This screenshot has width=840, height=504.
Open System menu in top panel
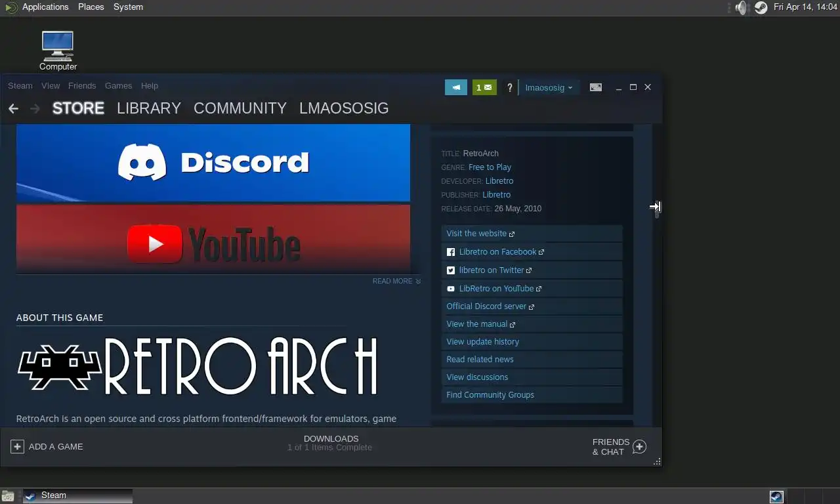click(128, 7)
